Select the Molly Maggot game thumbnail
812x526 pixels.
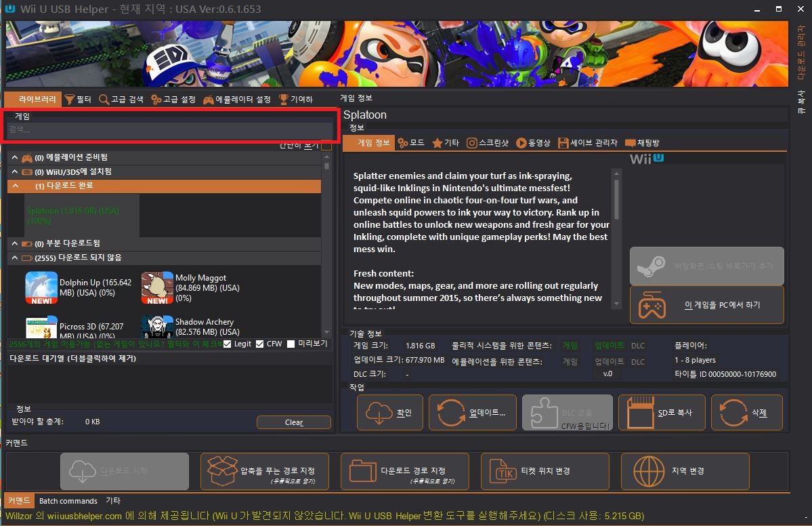click(x=157, y=287)
